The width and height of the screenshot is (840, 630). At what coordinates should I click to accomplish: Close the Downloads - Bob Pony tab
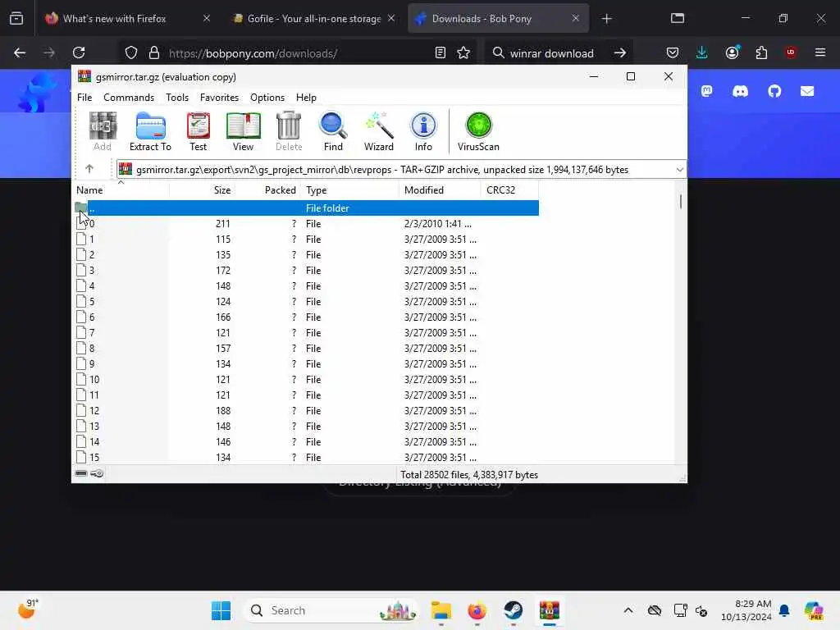click(x=575, y=18)
